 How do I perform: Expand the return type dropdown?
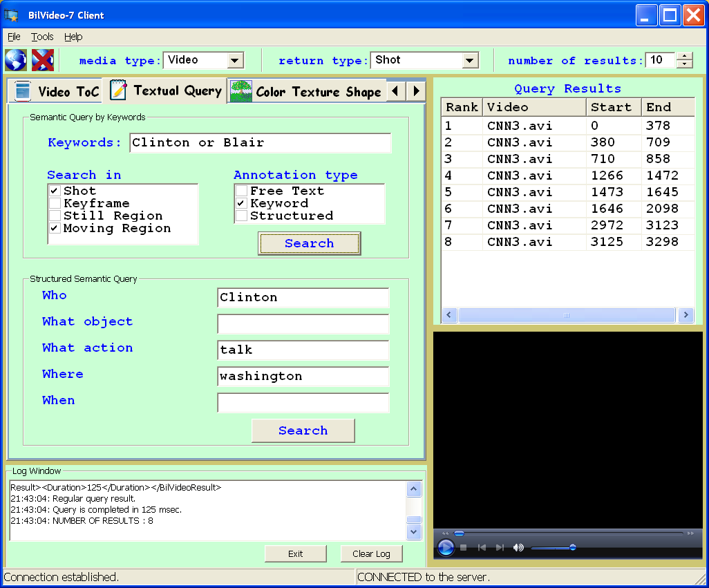[471, 61]
